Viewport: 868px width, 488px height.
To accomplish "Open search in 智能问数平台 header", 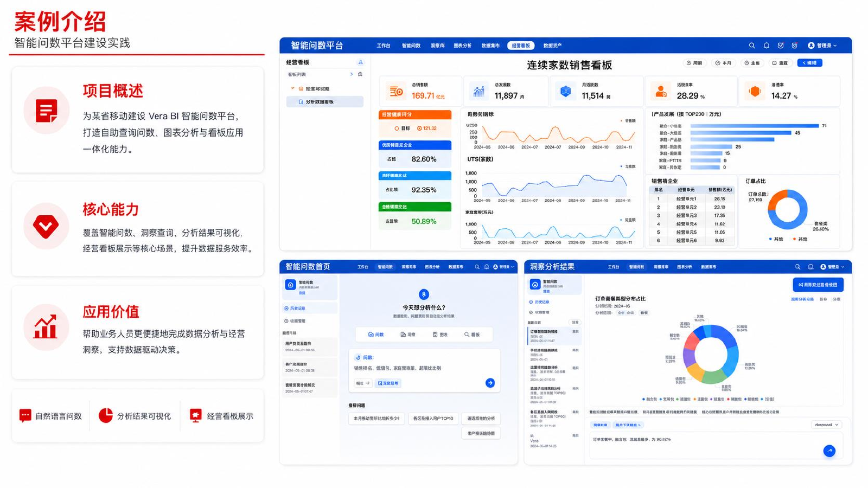I will (x=752, y=46).
